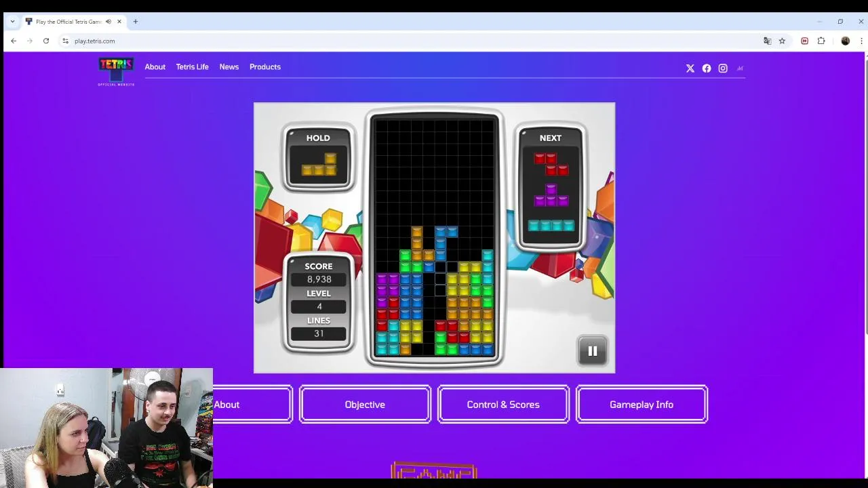The image size is (868, 488).
Task: Open the Instagram icon link
Action: tap(723, 68)
